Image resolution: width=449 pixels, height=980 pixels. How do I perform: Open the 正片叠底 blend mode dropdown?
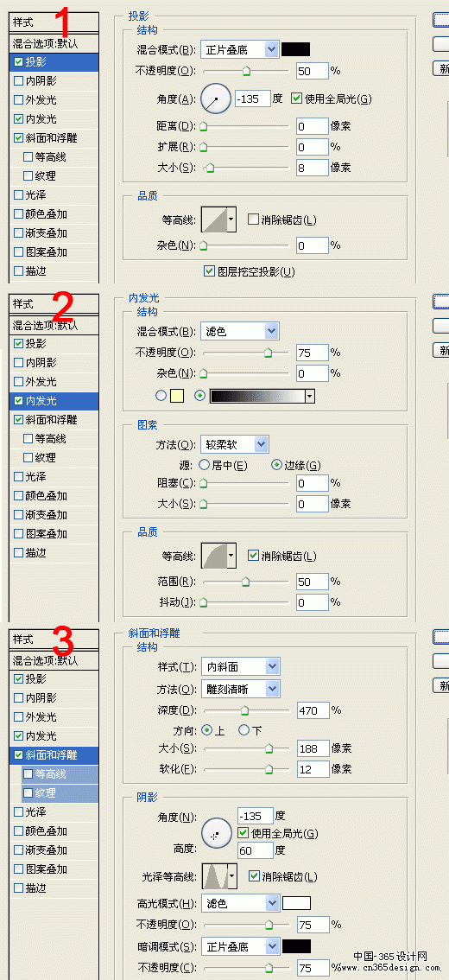[x=240, y=49]
